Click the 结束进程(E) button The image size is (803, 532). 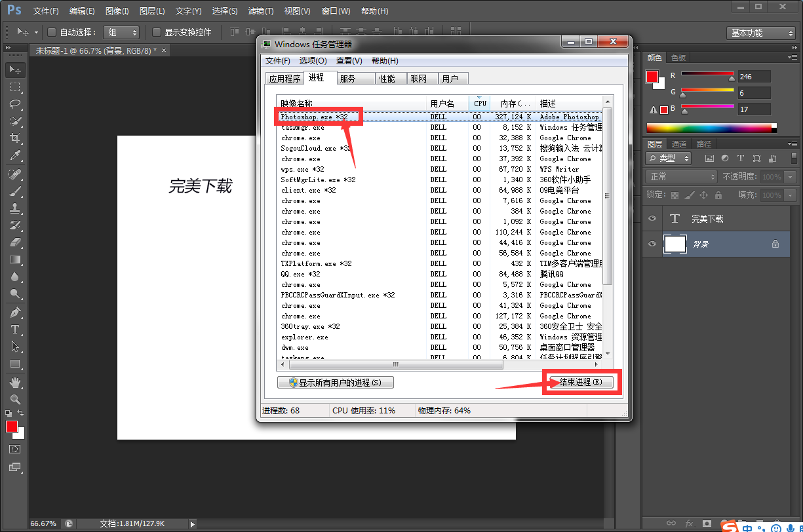(579, 383)
